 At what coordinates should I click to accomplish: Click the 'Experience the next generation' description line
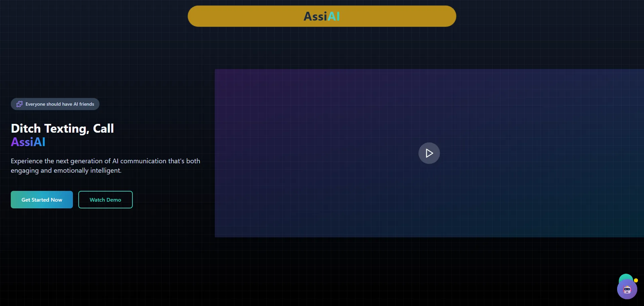click(x=105, y=161)
